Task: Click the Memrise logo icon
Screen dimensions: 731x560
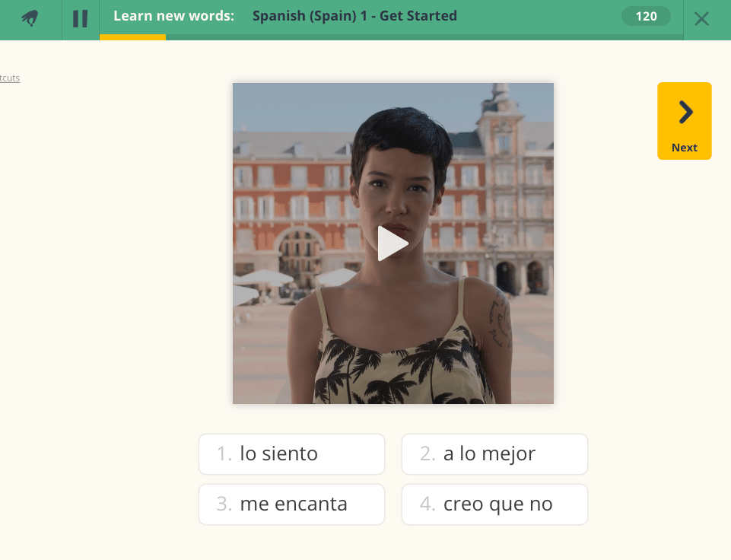Action: (30, 18)
